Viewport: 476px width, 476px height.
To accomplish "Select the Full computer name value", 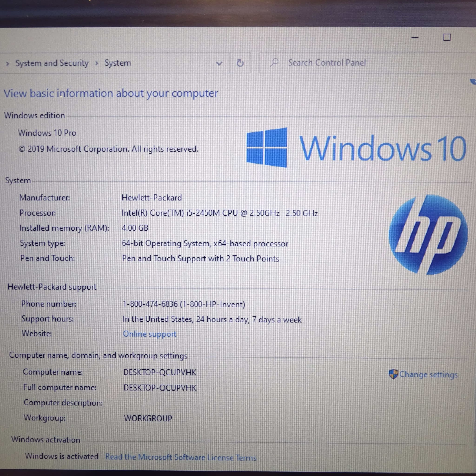I will [x=160, y=388].
